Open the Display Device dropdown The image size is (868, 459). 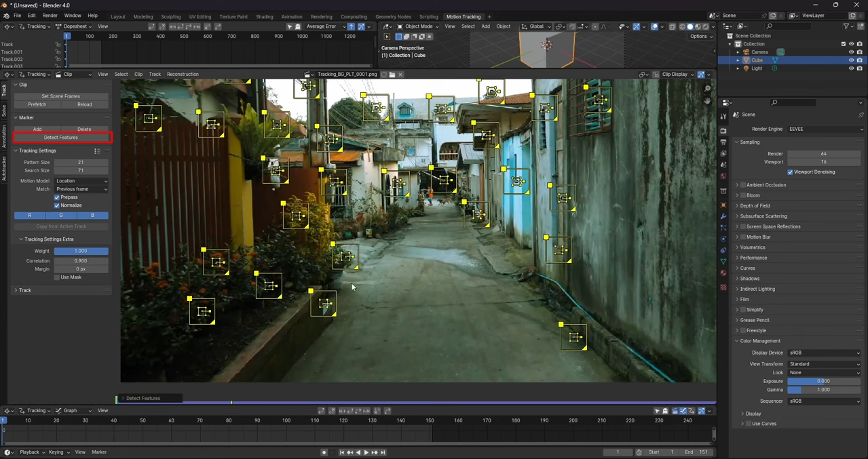824,353
